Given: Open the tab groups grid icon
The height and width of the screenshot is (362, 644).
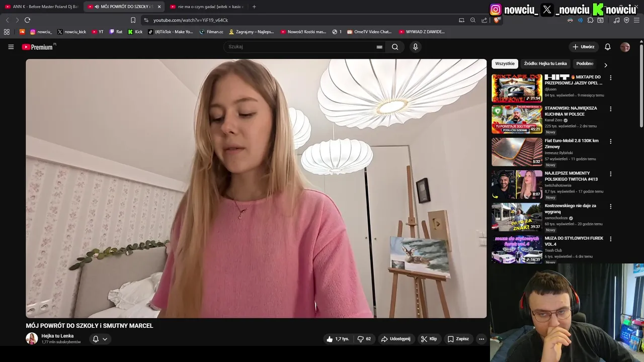Looking at the screenshot, I should pyautogui.click(x=7, y=32).
